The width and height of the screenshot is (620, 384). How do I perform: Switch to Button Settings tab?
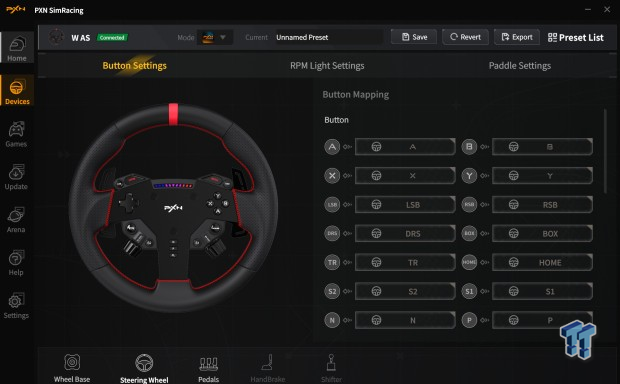[134, 66]
